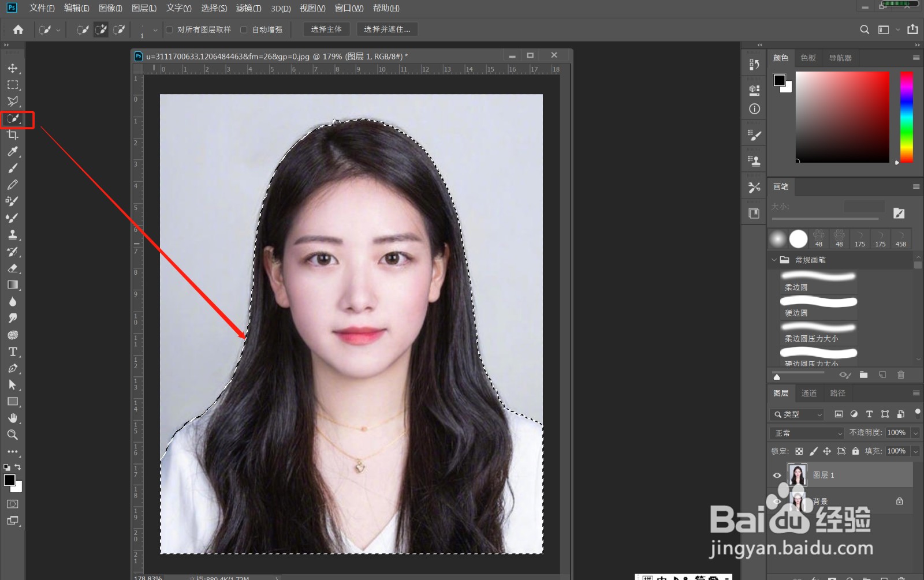Click the 不透明度 100% input field

[896, 433]
